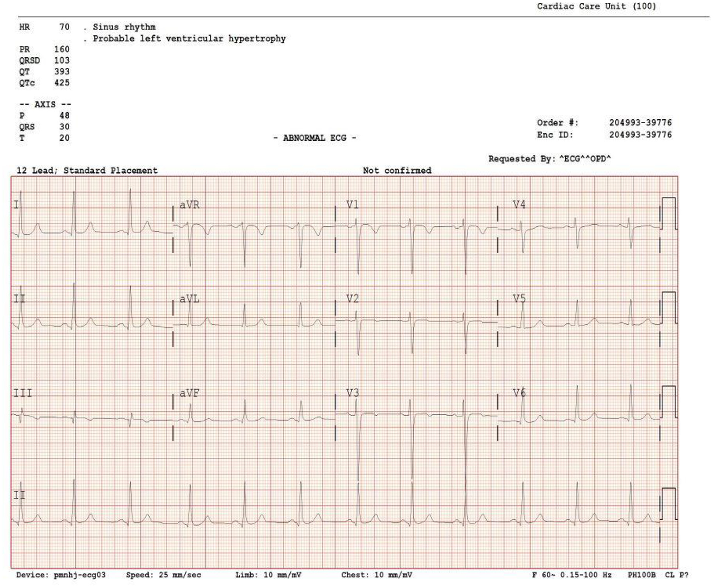Select the 'Not confirmed' status text
The image size is (714, 588).
[x=397, y=171]
